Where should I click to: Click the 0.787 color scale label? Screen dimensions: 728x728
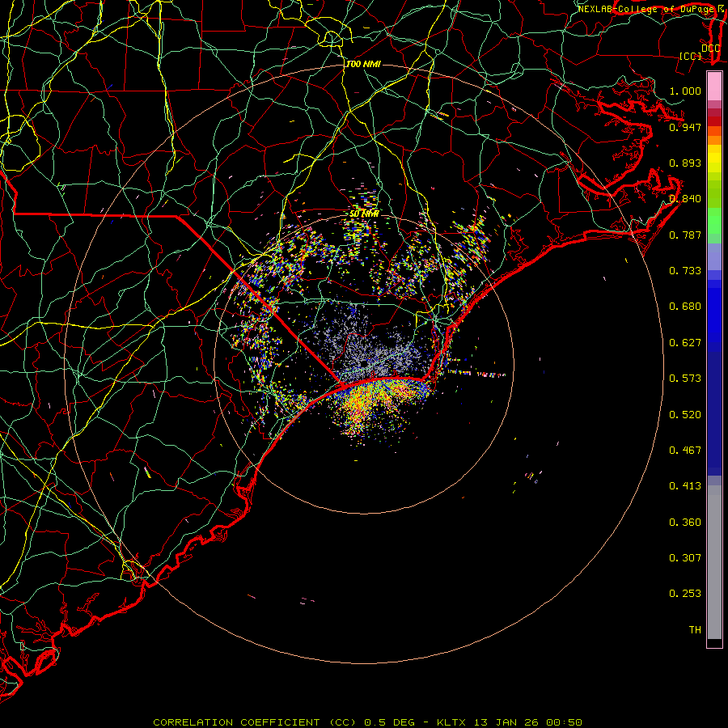point(685,235)
